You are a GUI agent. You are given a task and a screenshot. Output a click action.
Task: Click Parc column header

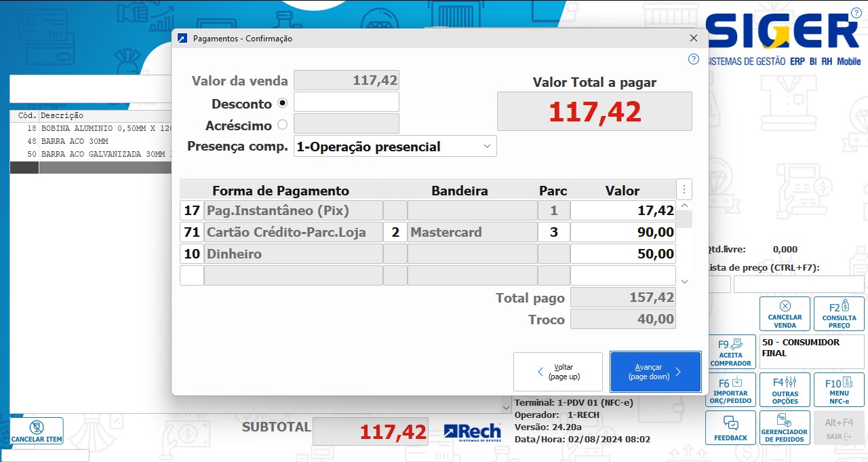(553, 190)
